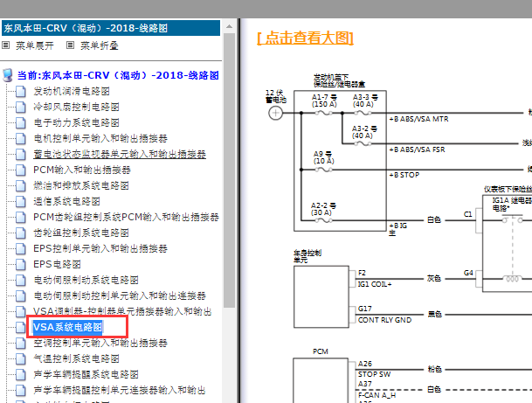
Task: Click the tree panel scrollbar up arrow
Action: pos(230,26)
